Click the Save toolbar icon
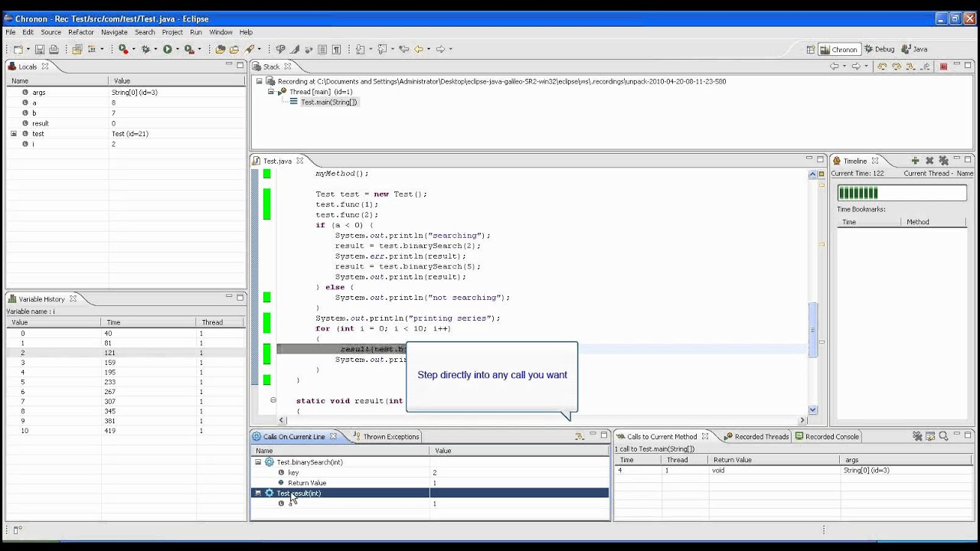 pos(40,49)
